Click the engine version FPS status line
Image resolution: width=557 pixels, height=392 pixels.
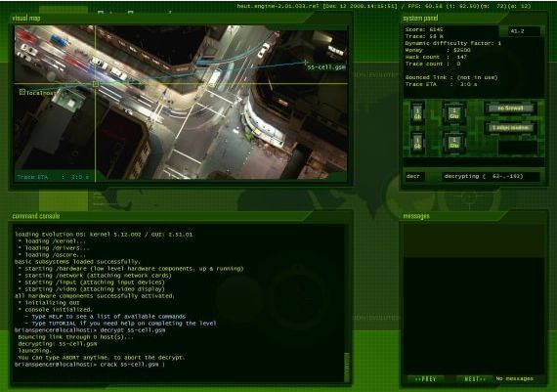pyautogui.click(x=384, y=6)
